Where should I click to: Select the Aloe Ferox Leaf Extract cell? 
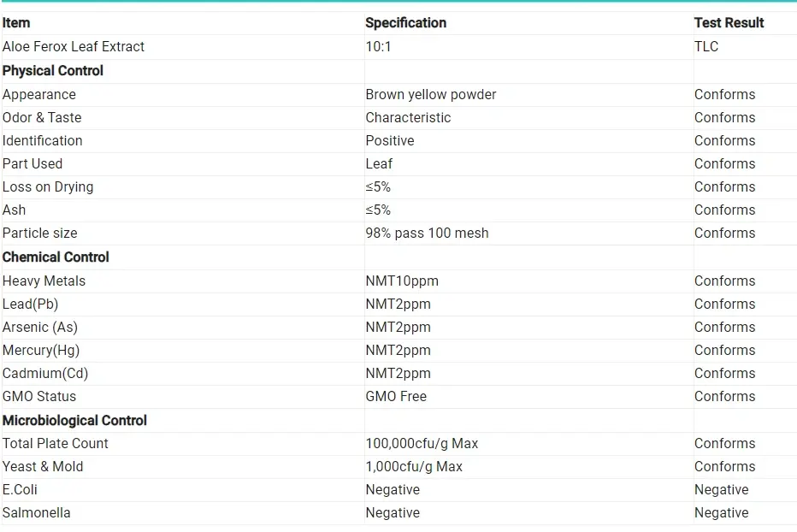[x=74, y=47]
